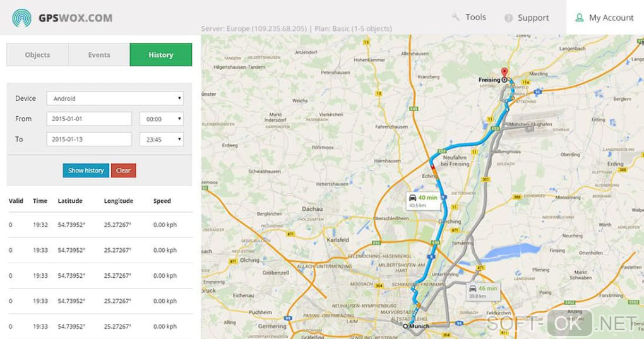The image size is (644, 339).
Task: Click the 46 min alternate route box
Action: [x=483, y=292]
